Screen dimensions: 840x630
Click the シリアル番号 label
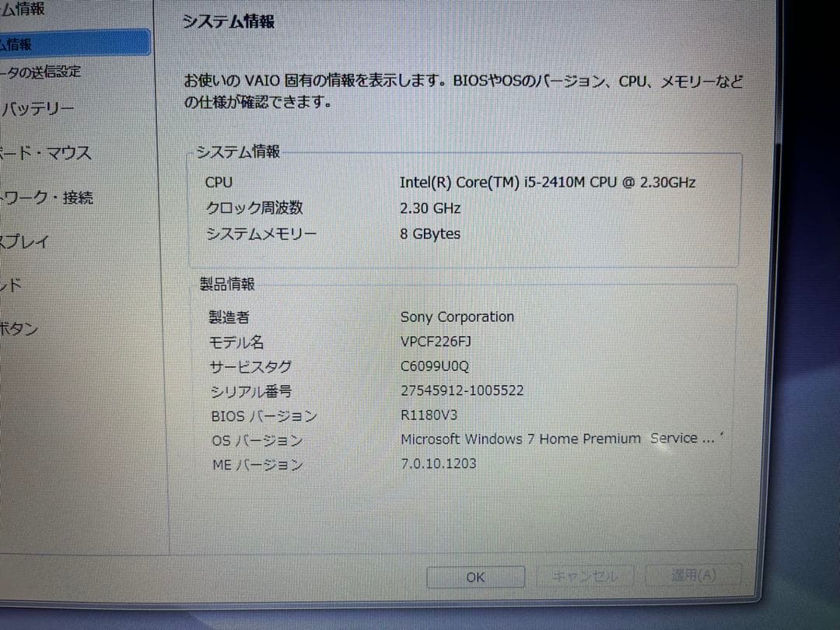pyautogui.click(x=251, y=391)
